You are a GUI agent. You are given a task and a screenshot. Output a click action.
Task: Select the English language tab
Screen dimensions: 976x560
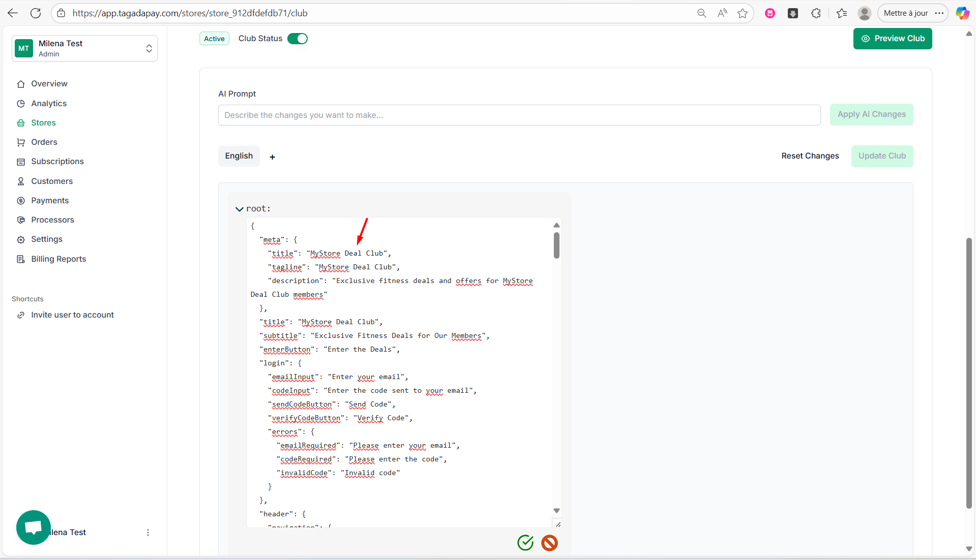coord(239,156)
